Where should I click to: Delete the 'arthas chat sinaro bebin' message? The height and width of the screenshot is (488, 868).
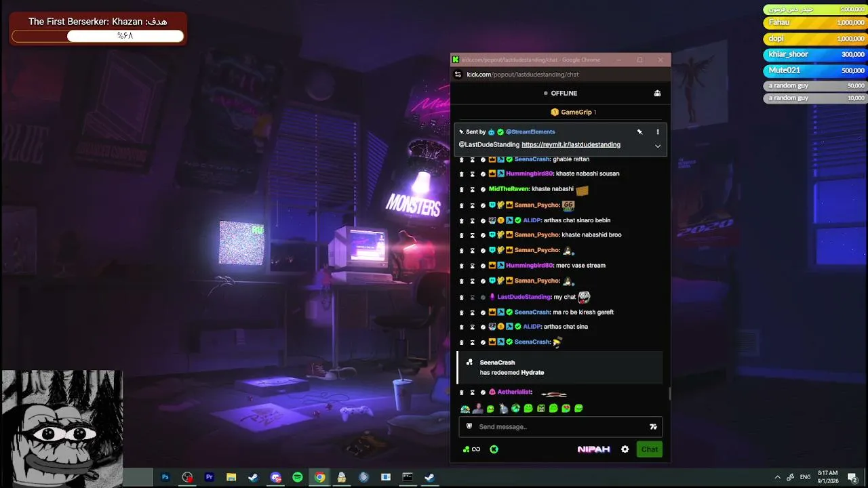point(462,221)
